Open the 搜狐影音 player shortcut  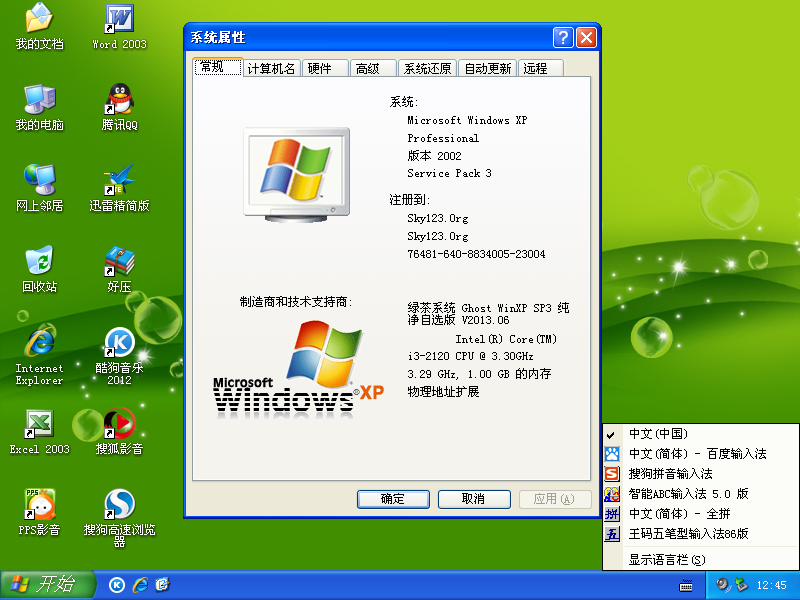[x=119, y=431]
